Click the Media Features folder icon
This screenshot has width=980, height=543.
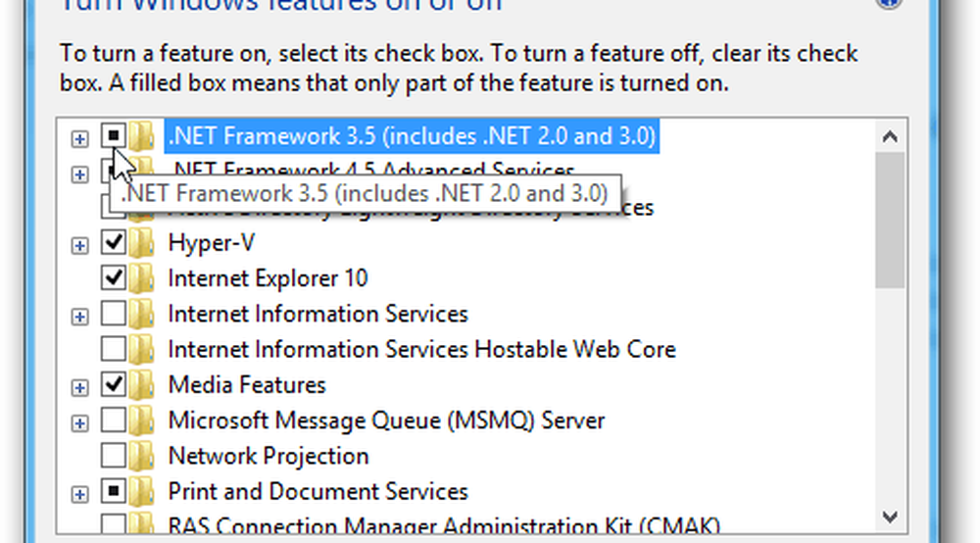[142, 385]
